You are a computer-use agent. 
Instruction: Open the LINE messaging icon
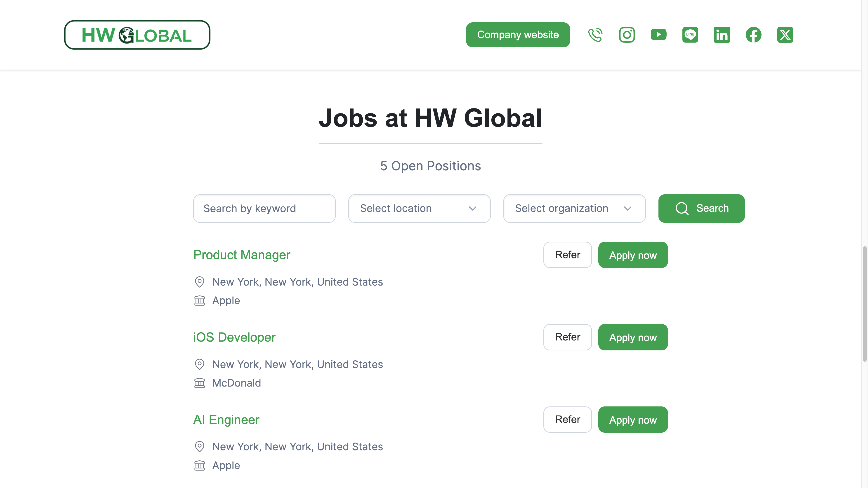click(690, 35)
